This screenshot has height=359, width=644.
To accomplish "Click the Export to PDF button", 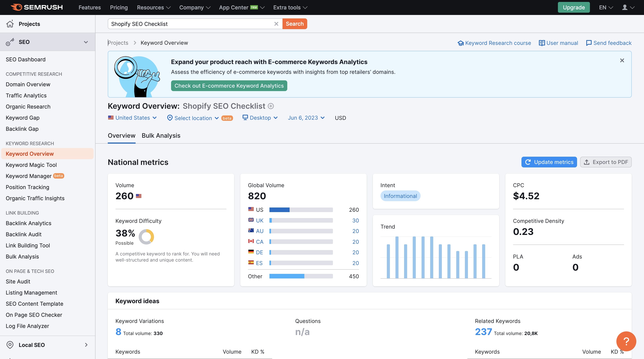I will (606, 162).
